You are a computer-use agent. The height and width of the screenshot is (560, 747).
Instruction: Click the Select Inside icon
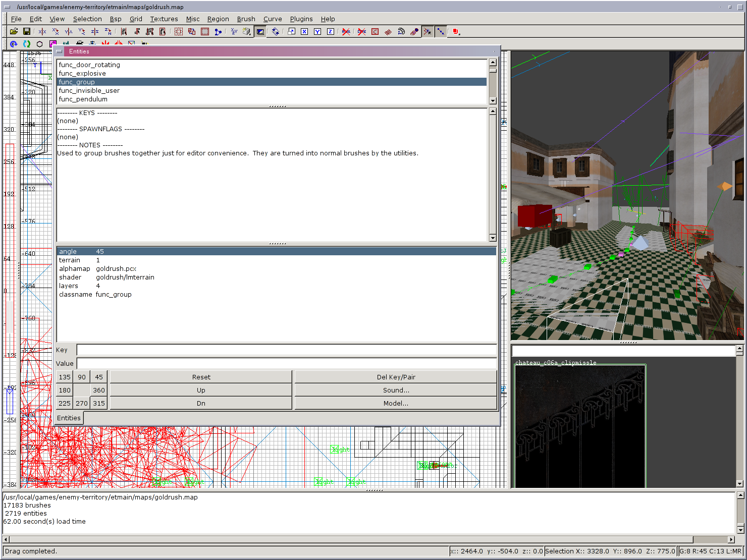click(x=163, y=31)
